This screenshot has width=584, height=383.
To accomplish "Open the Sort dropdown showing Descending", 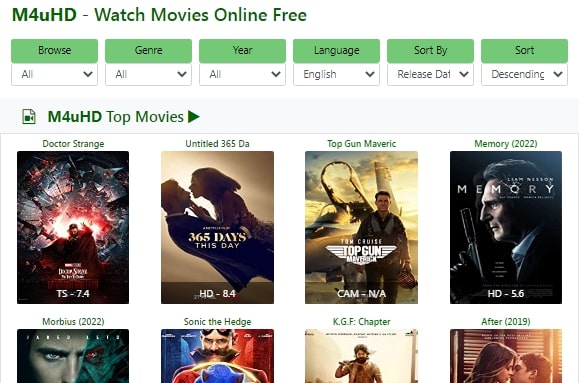I will 524,75.
